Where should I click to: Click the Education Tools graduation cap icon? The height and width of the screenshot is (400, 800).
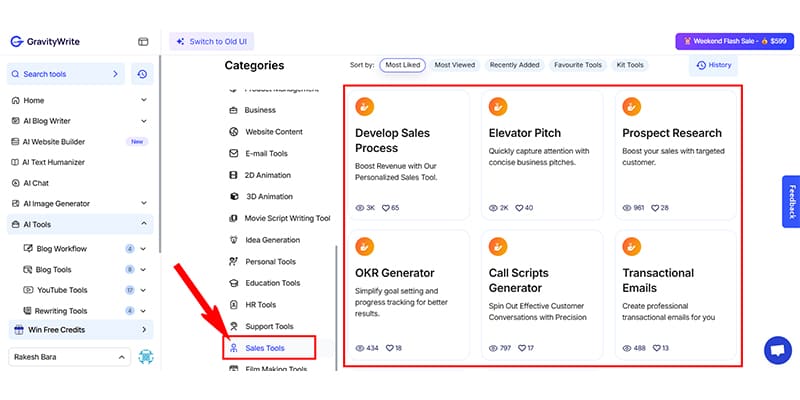234,283
